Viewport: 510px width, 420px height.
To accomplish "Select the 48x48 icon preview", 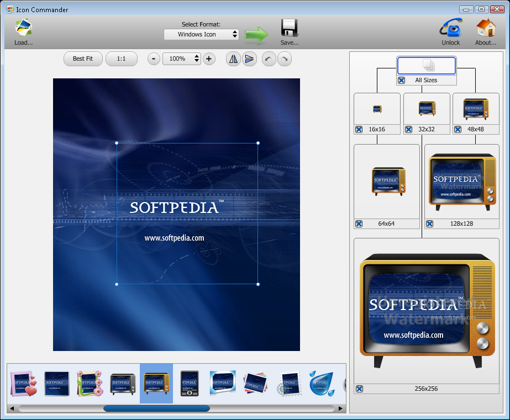I will (476, 109).
